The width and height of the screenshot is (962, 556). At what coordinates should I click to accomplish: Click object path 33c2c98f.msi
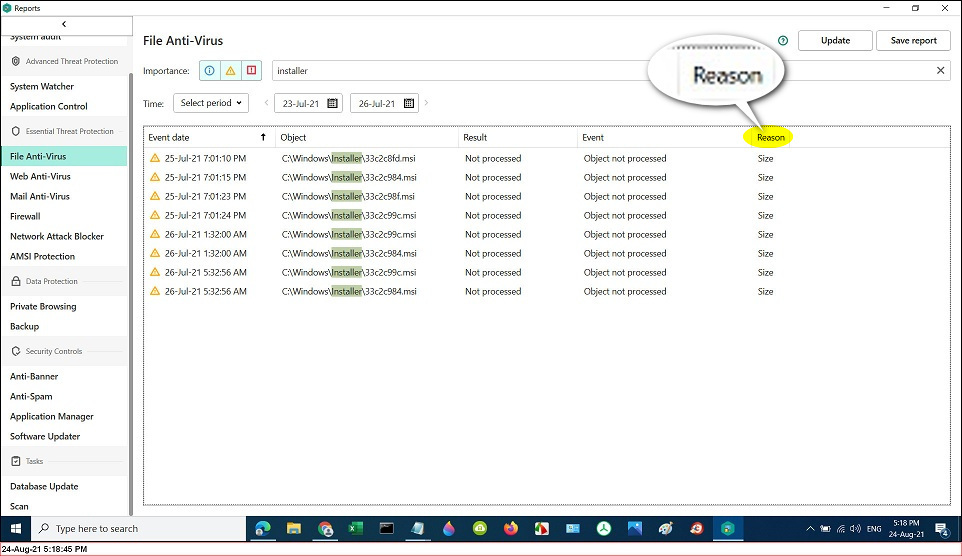click(348, 196)
